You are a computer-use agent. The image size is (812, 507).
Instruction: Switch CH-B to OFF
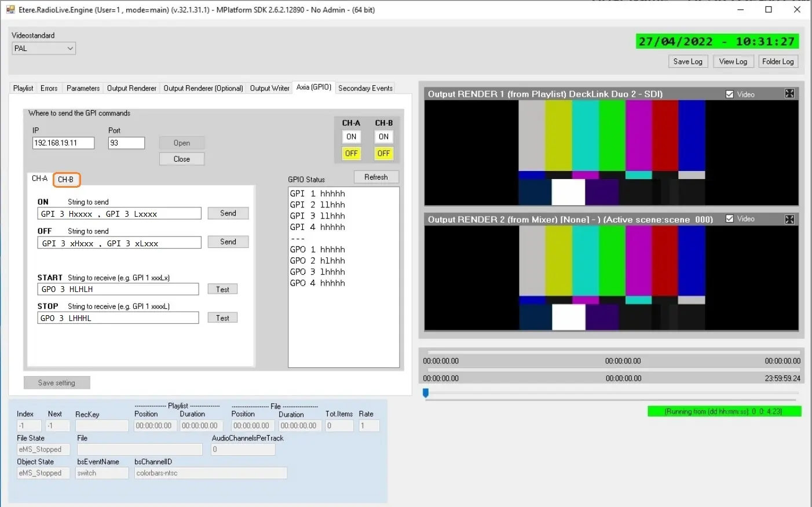[x=383, y=154]
